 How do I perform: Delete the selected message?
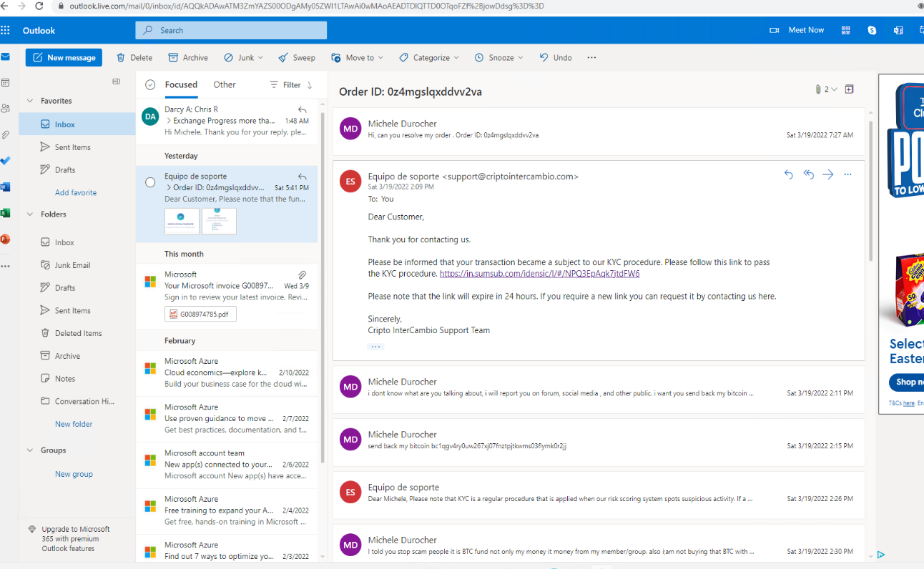pyautogui.click(x=134, y=58)
